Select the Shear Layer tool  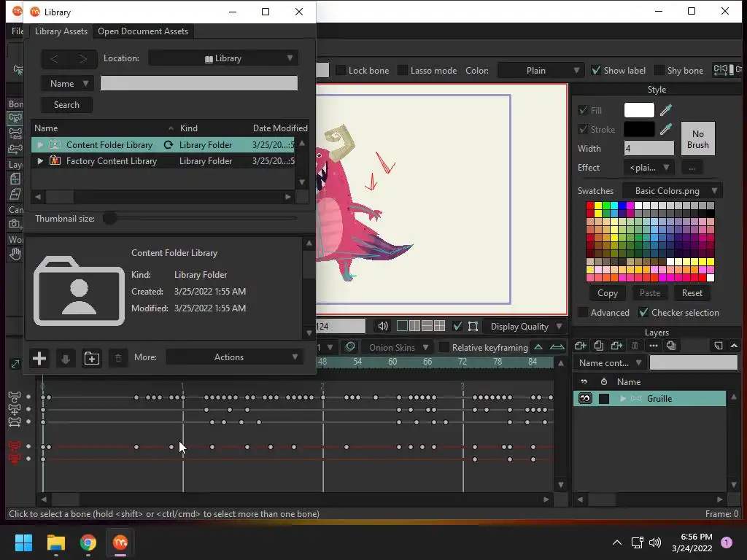click(x=15, y=194)
